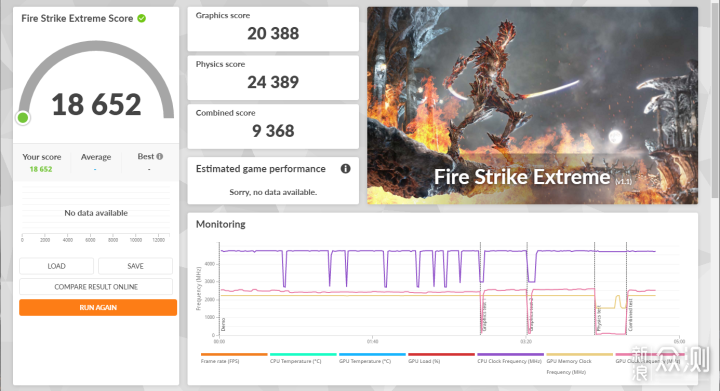
Task: Click the Monitoring heading
Action: [x=220, y=224]
